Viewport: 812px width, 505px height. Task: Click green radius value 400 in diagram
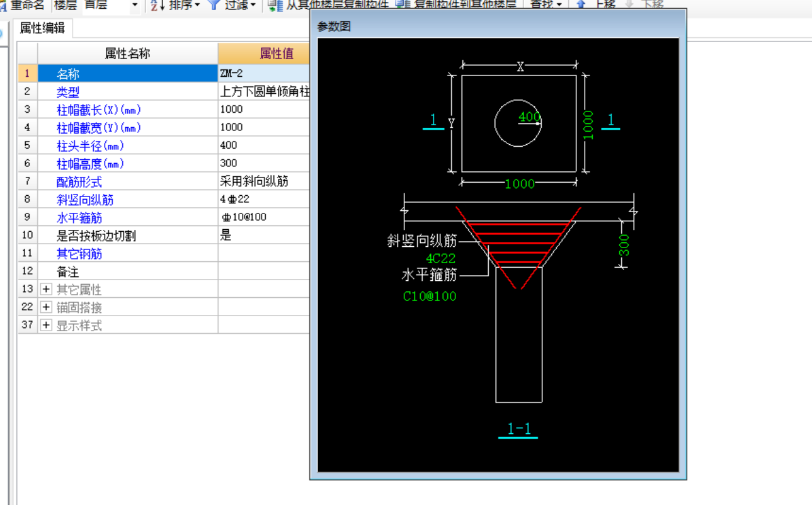click(530, 117)
